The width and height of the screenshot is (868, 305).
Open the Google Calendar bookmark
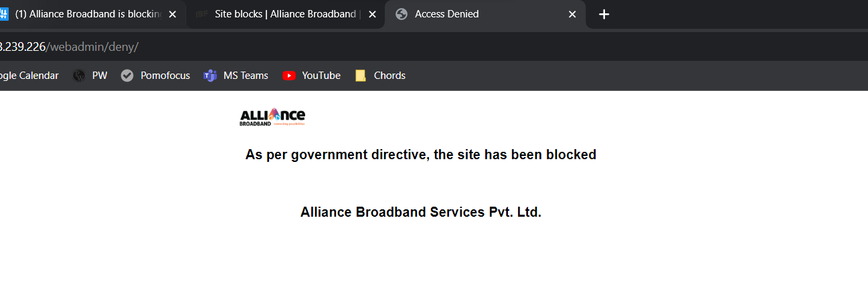29,76
